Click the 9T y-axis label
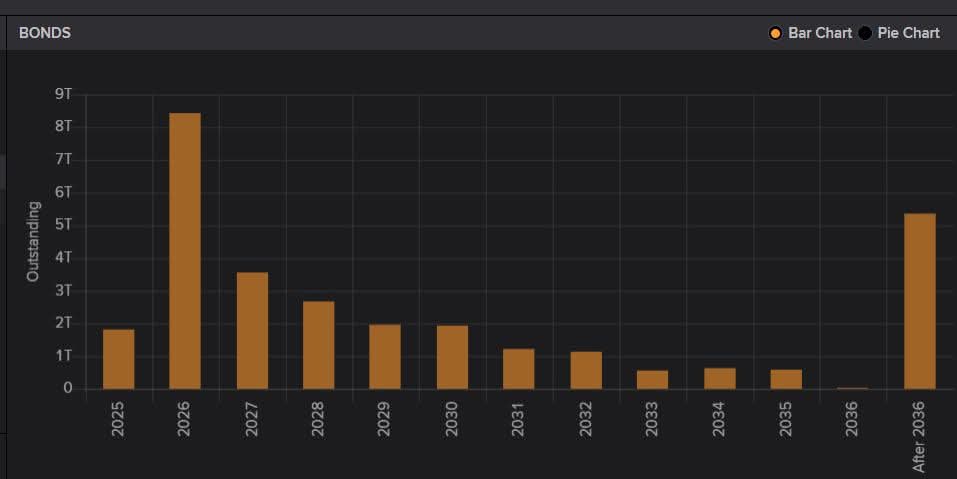 [x=64, y=94]
